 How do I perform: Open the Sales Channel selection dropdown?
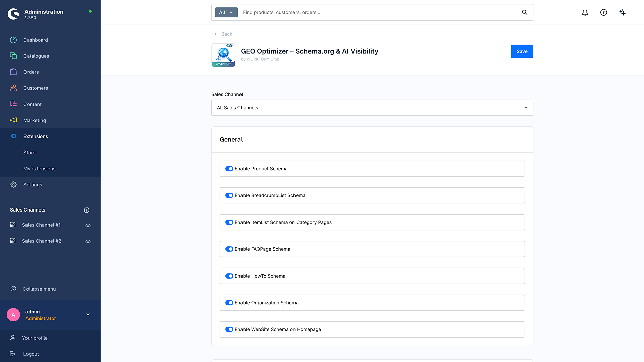point(372,108)
